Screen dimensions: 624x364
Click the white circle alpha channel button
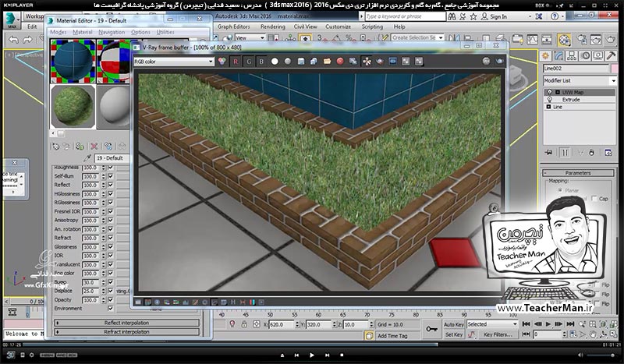tap(275, 62)
